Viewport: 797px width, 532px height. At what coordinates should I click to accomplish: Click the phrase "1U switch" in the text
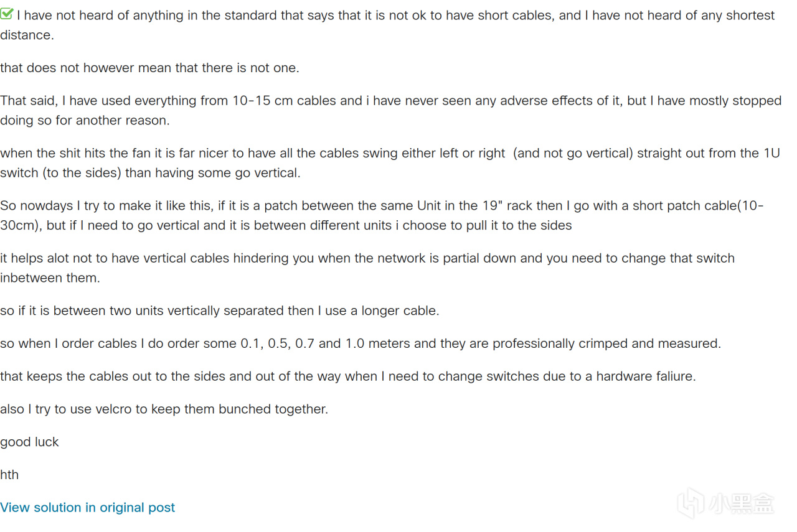[x=771, y=153]
